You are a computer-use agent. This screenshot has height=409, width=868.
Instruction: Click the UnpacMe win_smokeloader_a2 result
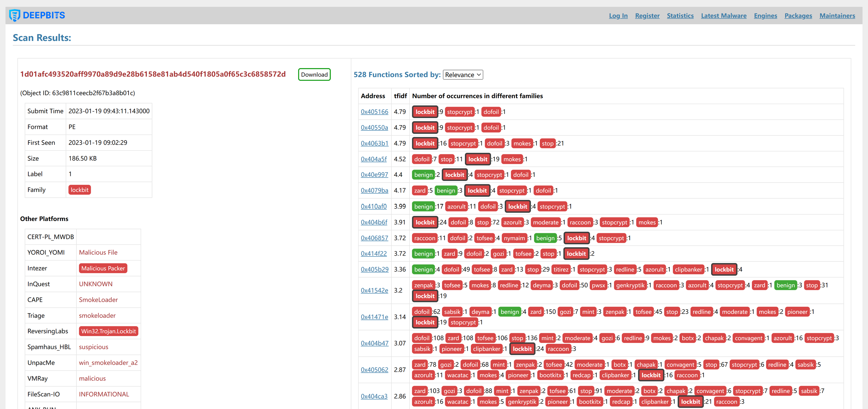[108, 363]
